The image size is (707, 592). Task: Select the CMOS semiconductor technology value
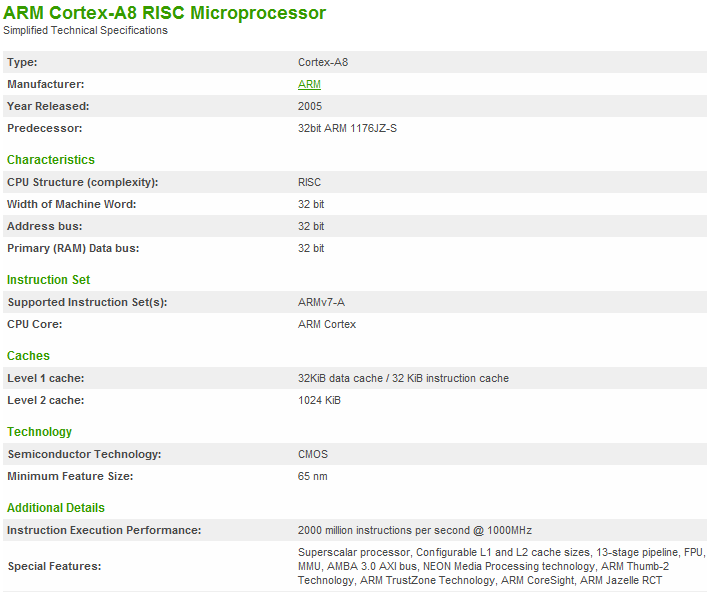(313, 454)
